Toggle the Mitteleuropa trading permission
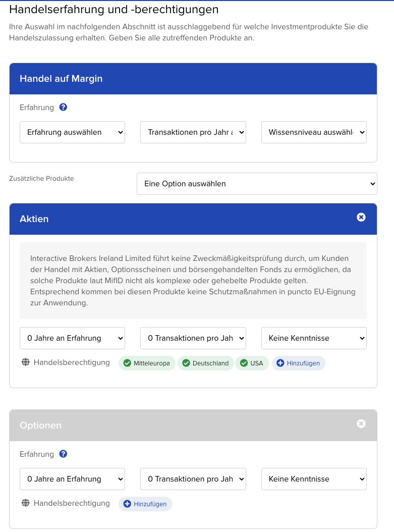Image resolution: width=394 pixels, height=532 pixels. point(147,363)
